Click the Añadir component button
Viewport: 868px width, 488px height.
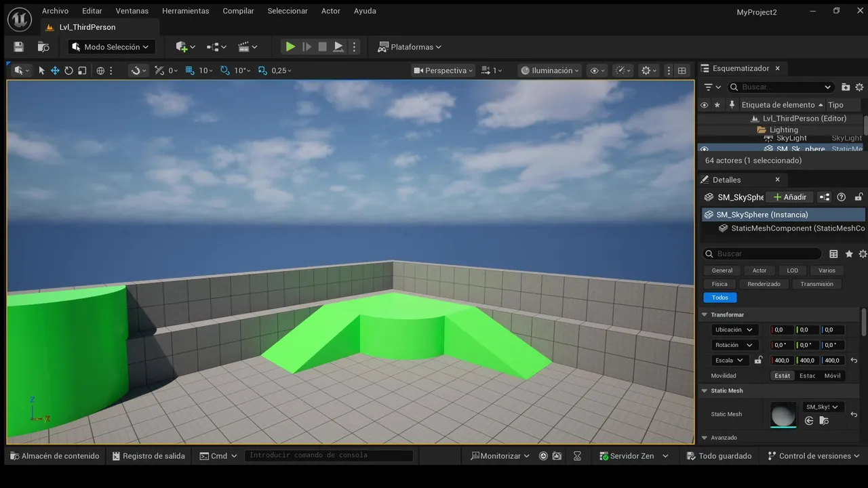(790, 197)
